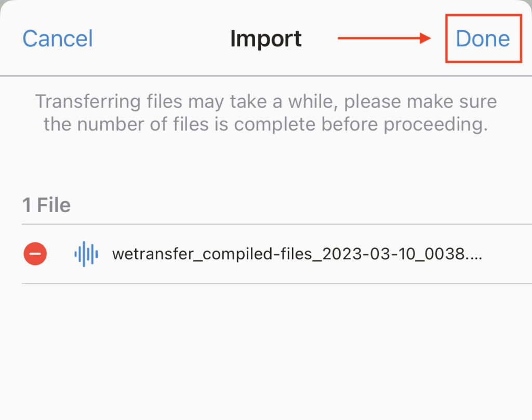The height and width of the screenshot is (420, 532).
Task: Select the wetransfer_compiled-files file name
Action: 297,254
